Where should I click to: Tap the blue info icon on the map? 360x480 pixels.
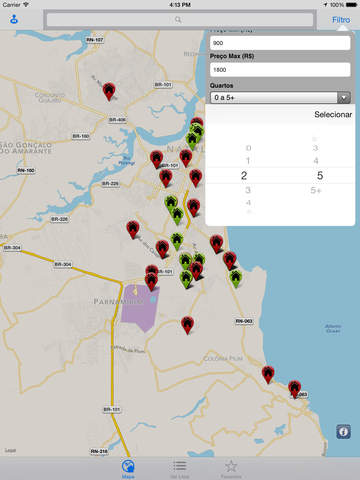(x=343, y=432)
